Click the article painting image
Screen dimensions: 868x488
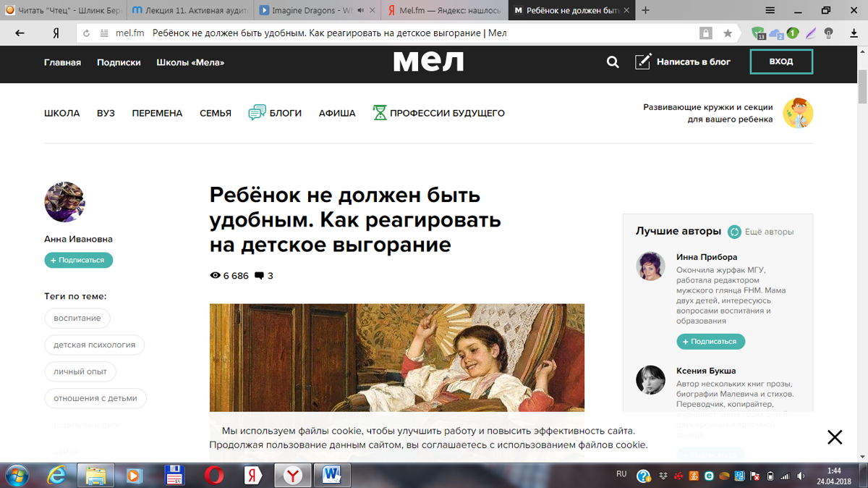[x=397, y=358]
